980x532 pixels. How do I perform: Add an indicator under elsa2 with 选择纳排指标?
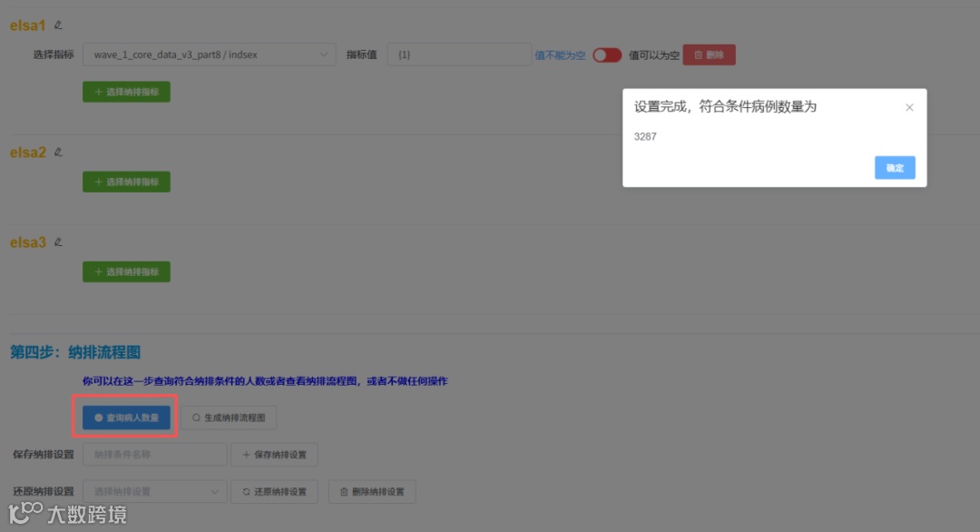point(126,182)
